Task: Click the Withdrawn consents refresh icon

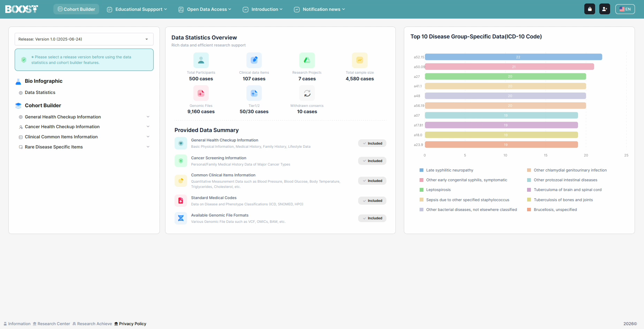Action: pos(307,93)
